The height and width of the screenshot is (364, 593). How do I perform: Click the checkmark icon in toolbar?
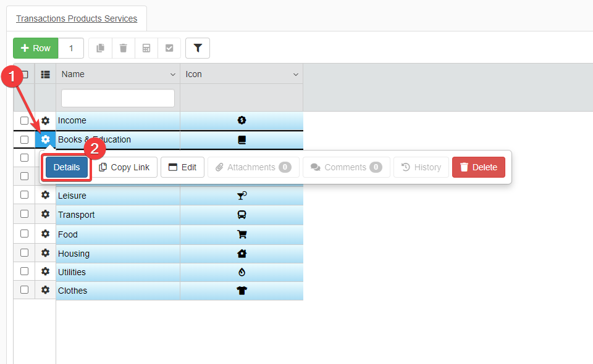pyautogui.click(x=169, y=48)
